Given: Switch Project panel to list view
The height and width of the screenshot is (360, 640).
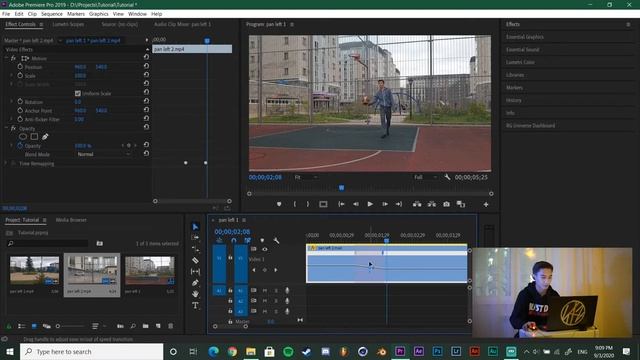Looking at the screenshot, I should coord(22,326).
